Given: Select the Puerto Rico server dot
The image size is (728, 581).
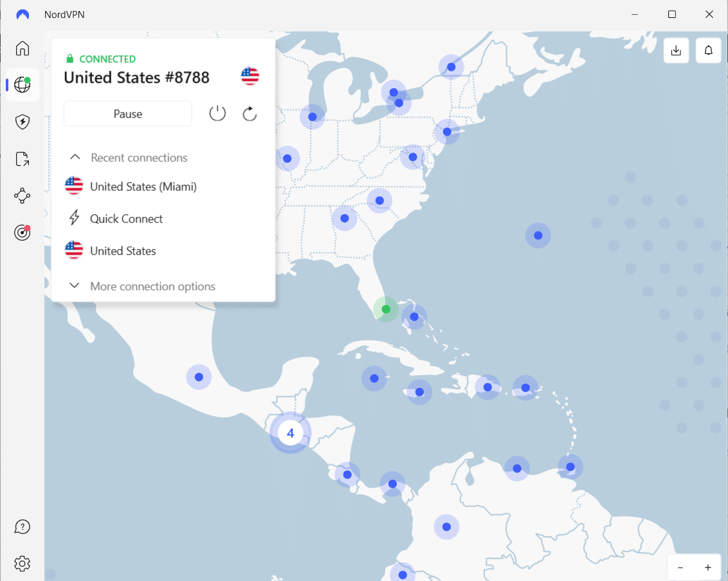Looking at the screenshot, I should click(525, 388).
